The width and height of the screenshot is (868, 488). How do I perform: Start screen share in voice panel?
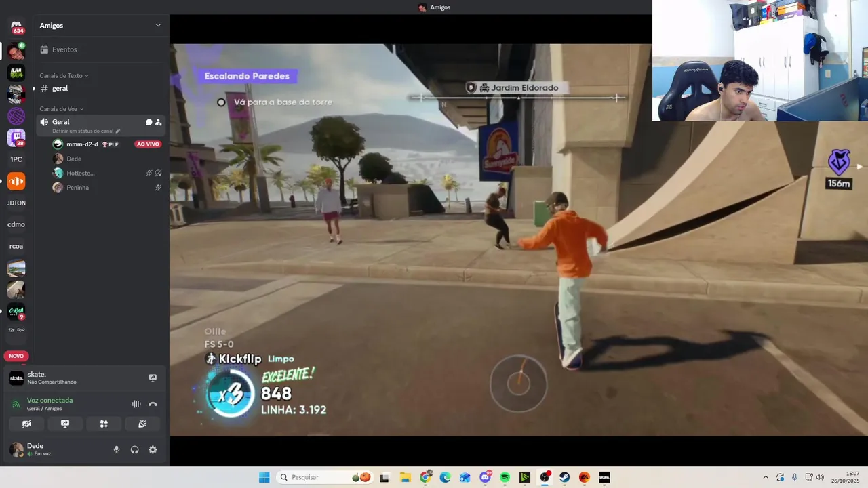[x=65, y=424]
